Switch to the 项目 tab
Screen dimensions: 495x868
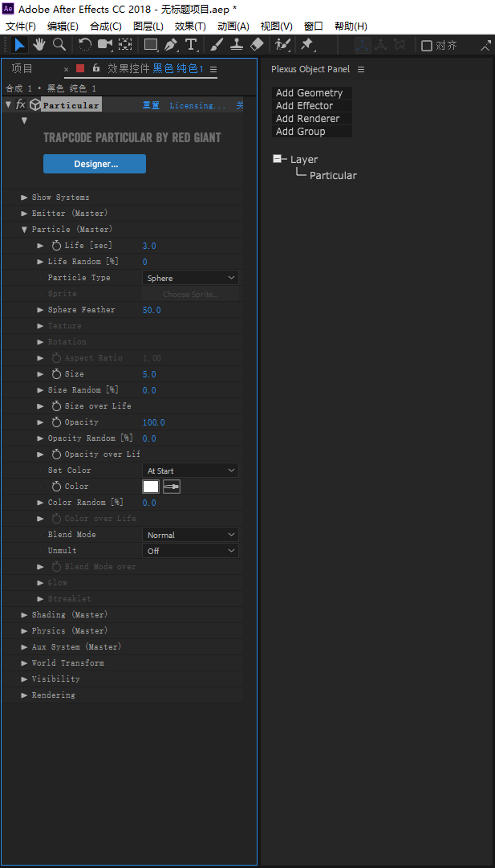tap(22, 68)
